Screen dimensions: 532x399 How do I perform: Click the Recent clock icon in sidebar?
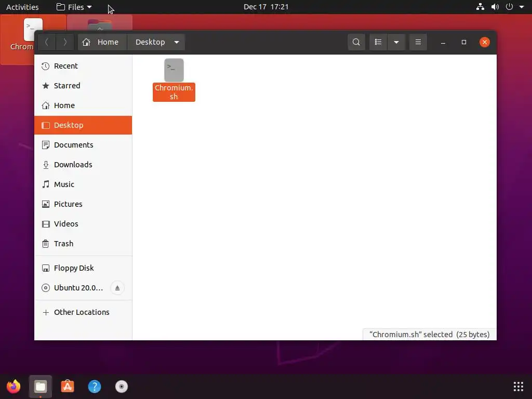[x=46, y=66]
